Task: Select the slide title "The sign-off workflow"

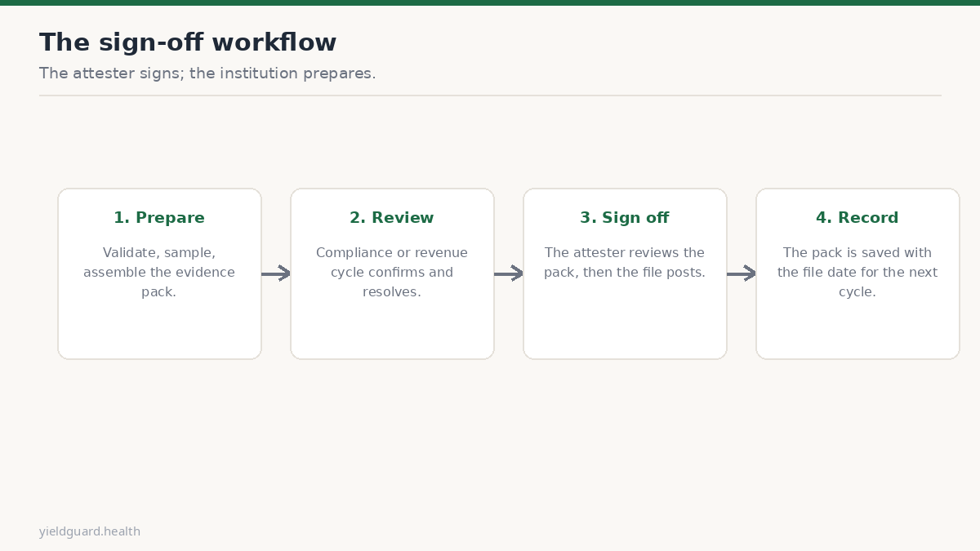Action: [x=188, y=42]
